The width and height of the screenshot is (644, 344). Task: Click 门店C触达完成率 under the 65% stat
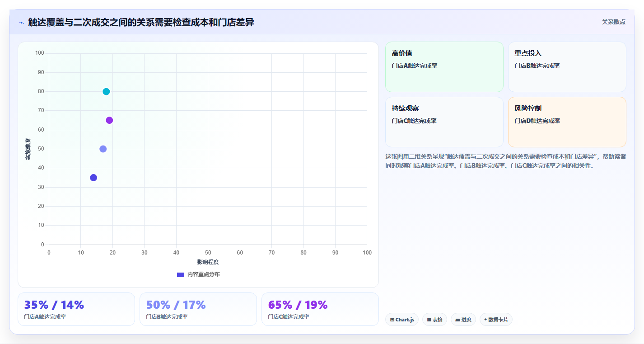[x=289, y=317]
